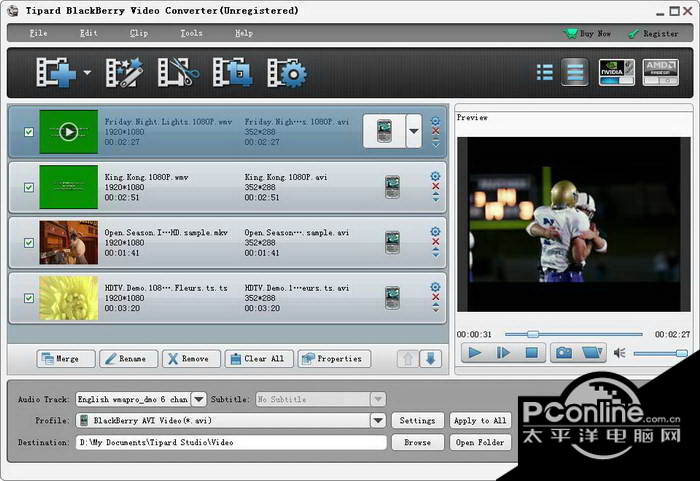Expand the Profile dropdown list

pos(378,421)
